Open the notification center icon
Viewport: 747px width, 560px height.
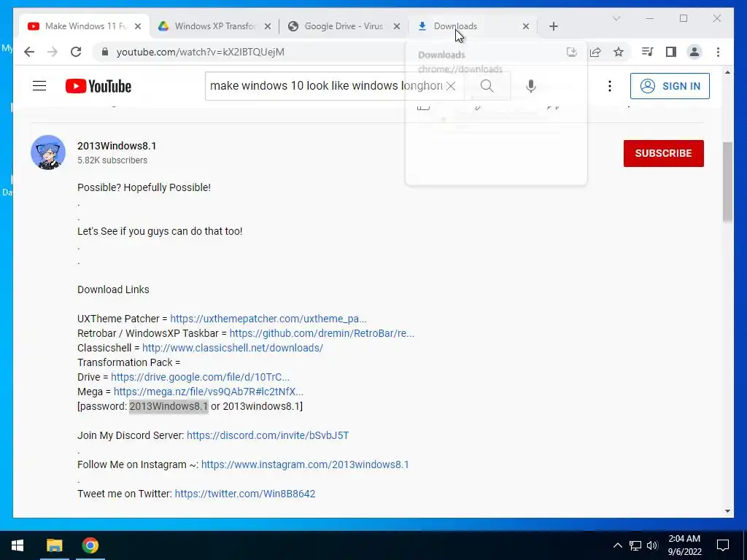723,545
